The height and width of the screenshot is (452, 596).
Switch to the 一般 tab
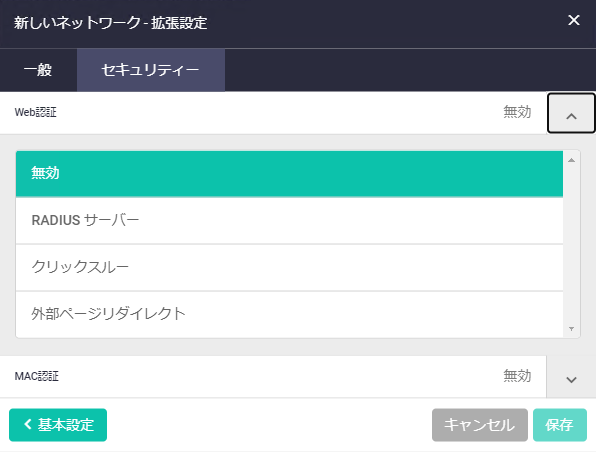click(x=38, y=70)
